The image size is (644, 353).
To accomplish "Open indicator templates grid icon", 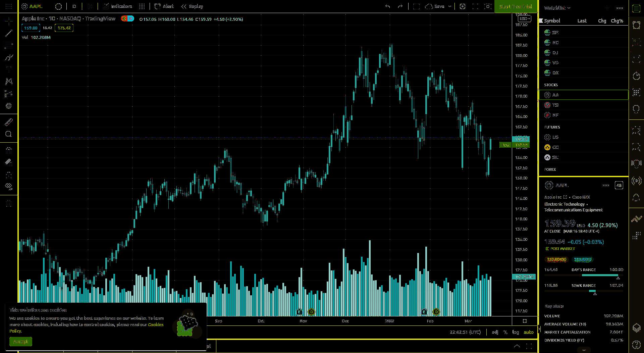I will (x=142, y=6).
